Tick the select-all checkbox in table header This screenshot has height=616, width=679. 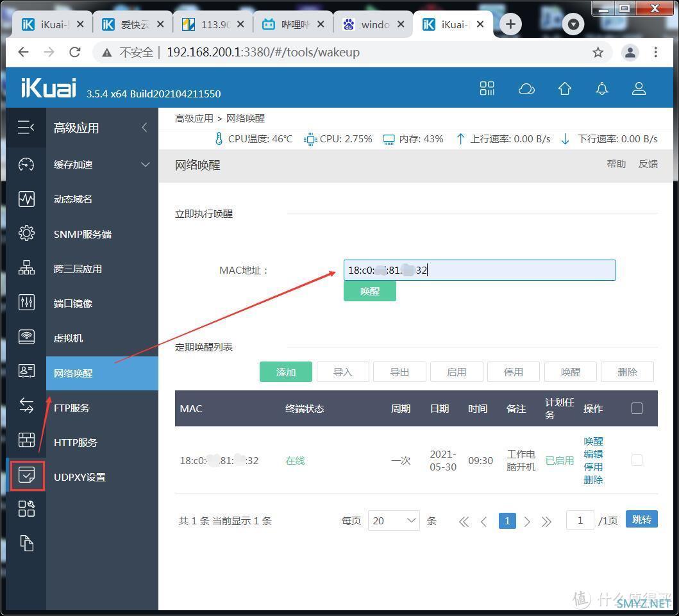coord(637,408)
